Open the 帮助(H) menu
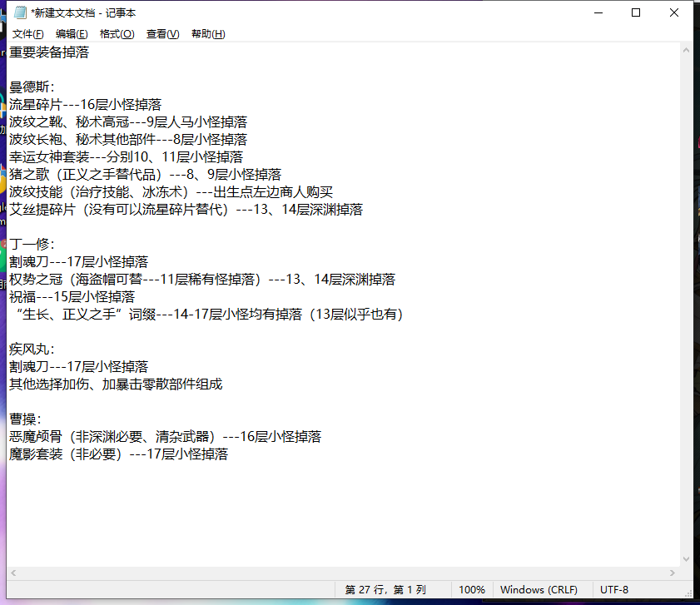 [208, 34]
